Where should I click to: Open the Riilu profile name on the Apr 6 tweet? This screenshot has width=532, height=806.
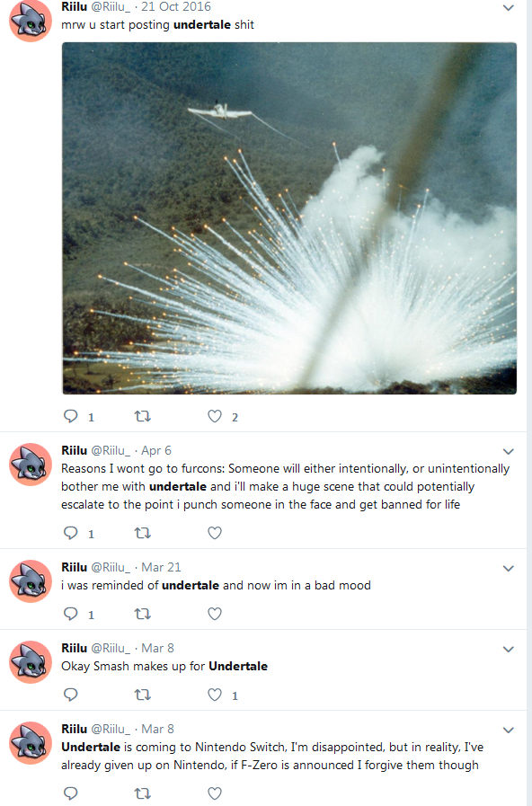[x=74, y=450]
